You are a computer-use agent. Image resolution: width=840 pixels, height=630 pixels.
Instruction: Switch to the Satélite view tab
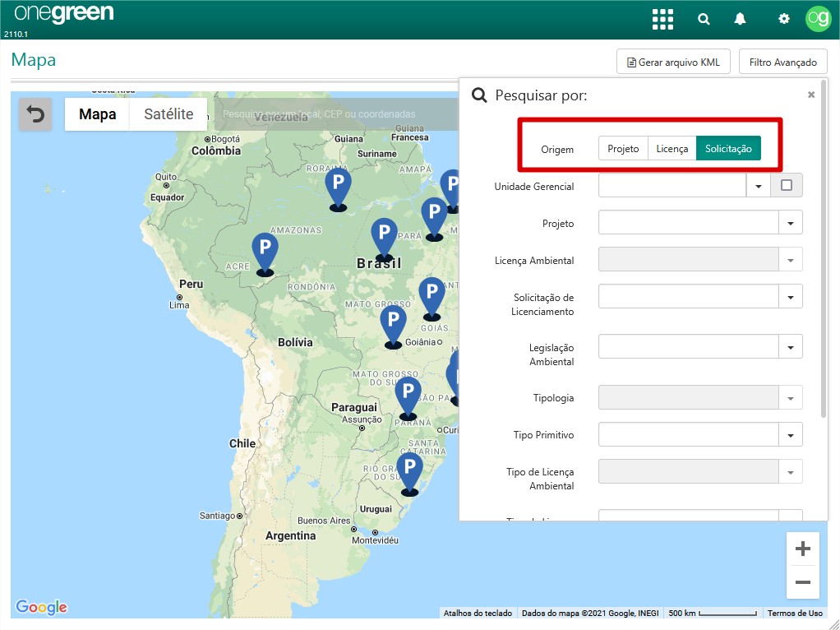coord(168,114)
